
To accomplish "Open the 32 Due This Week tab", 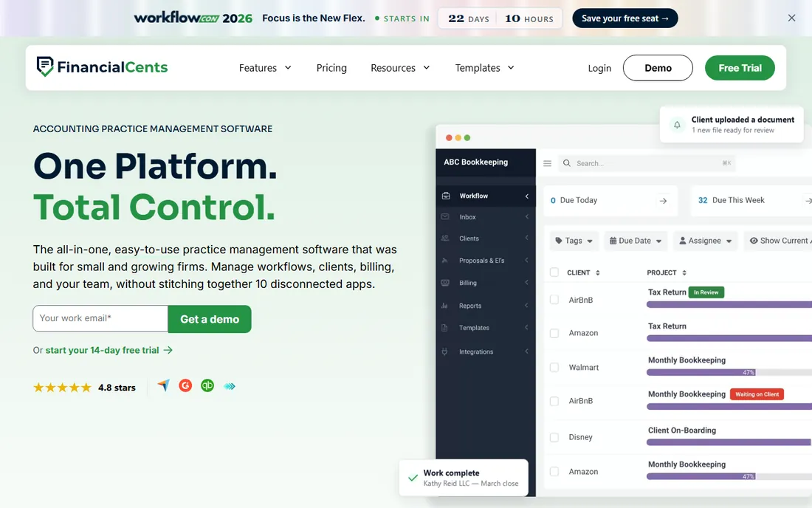I will [751, 200].
